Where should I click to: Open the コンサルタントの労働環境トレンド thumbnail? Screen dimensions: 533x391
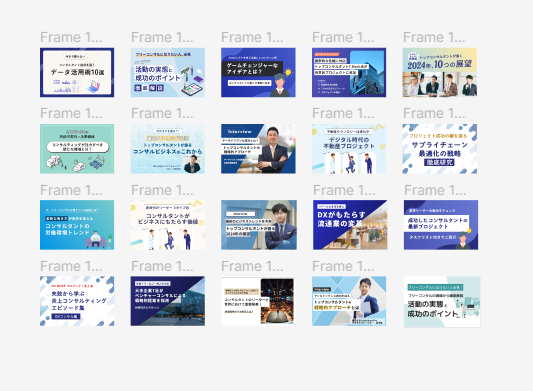click(x=77, y=225)
